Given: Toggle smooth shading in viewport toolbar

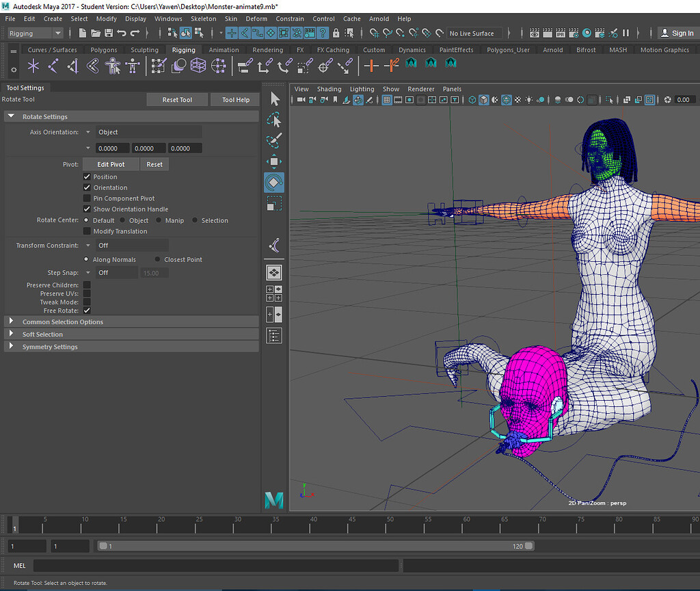Looking at the screenshot, I should pos(483,100).
